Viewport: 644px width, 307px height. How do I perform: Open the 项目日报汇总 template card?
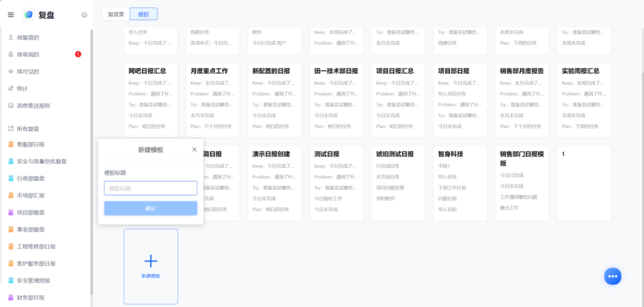[398, 100]
